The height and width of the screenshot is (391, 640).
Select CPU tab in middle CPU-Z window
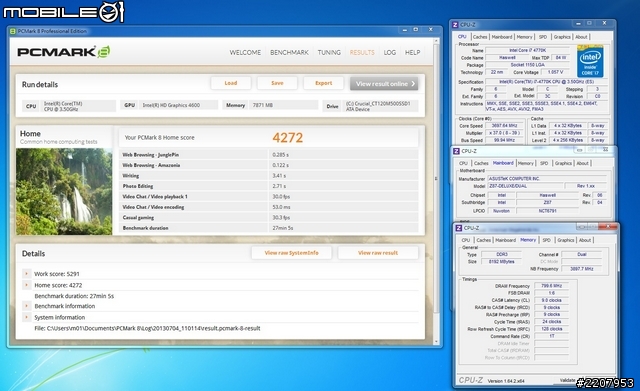(464, 163)
